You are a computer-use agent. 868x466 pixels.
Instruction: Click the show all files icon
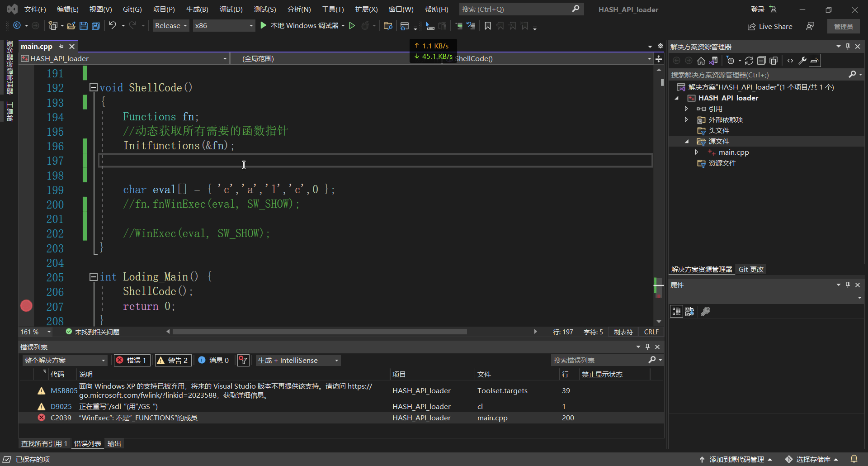click(774, 61)
